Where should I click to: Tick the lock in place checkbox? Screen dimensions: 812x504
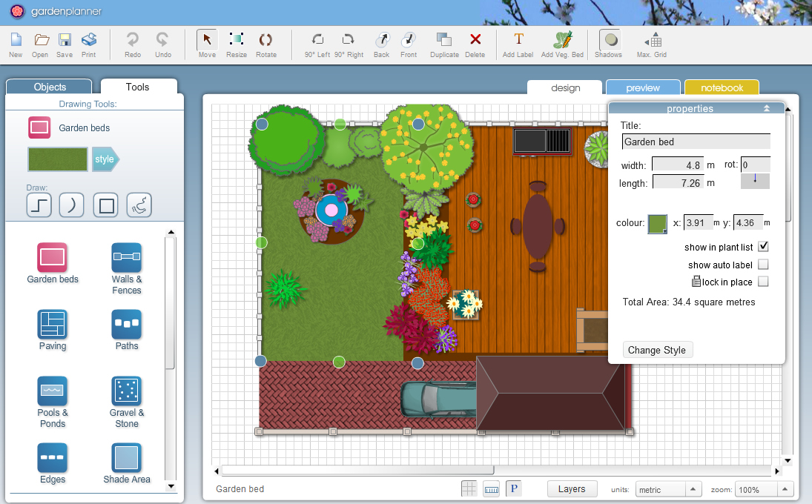pos(763,282)
